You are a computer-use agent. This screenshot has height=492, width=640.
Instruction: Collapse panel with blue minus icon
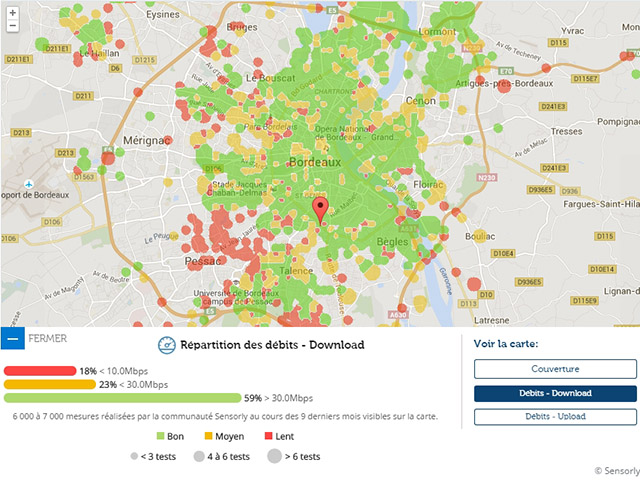pos(12,338)
